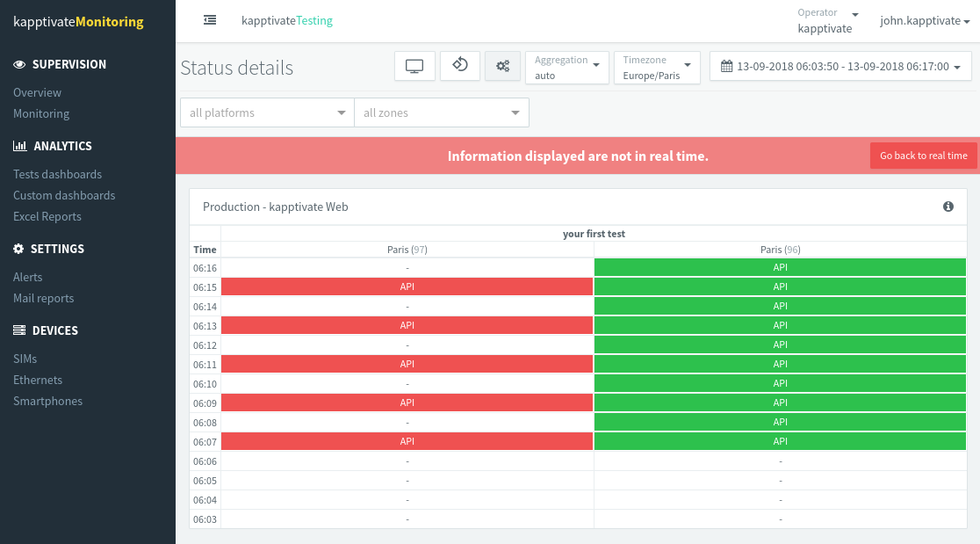
Task: Open the Timezone Europe/Paris dropdown
Action: 656,67
